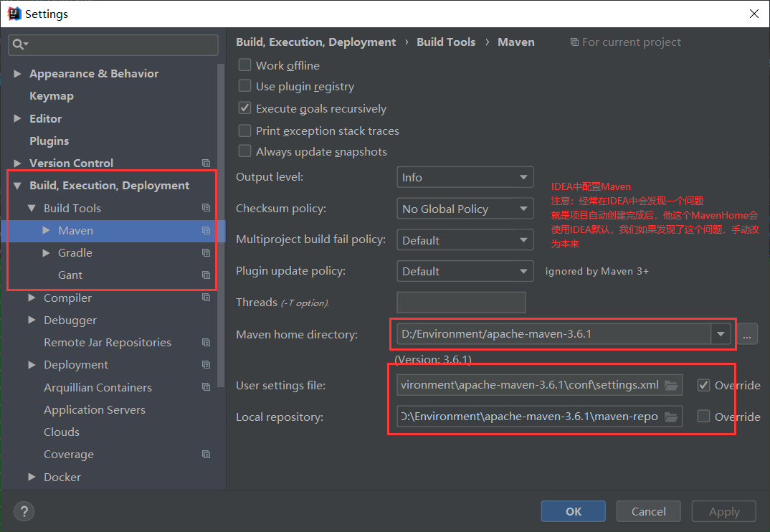
Task: Enable Work offline checkbox
Action: tap(244, 65)
